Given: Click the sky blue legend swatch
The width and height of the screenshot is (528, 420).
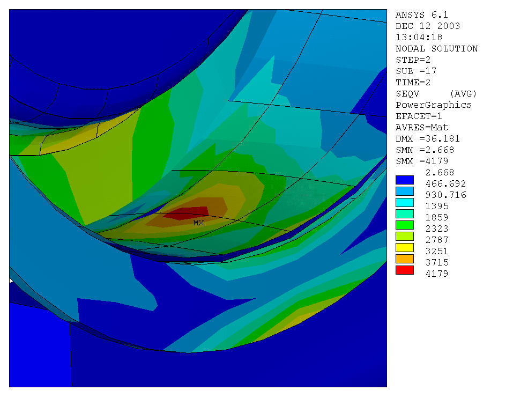Looking at the screenshot, I should [x=404, y=191].
